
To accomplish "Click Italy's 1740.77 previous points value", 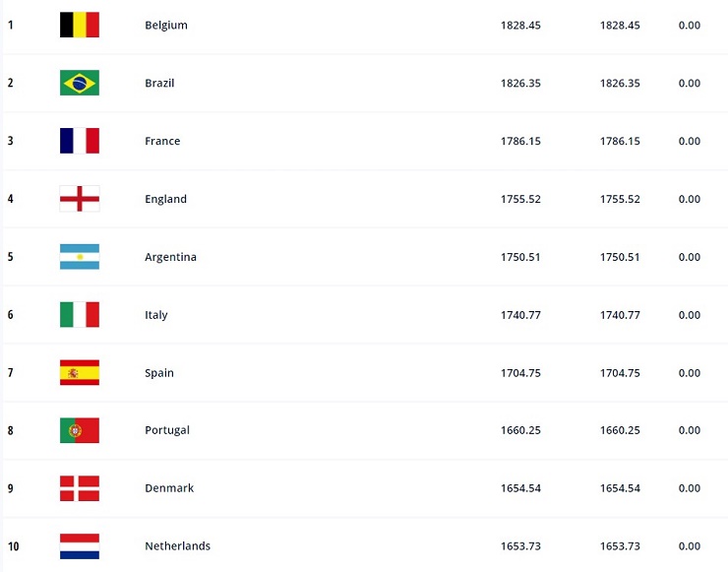I will click(x=620, y=315).
